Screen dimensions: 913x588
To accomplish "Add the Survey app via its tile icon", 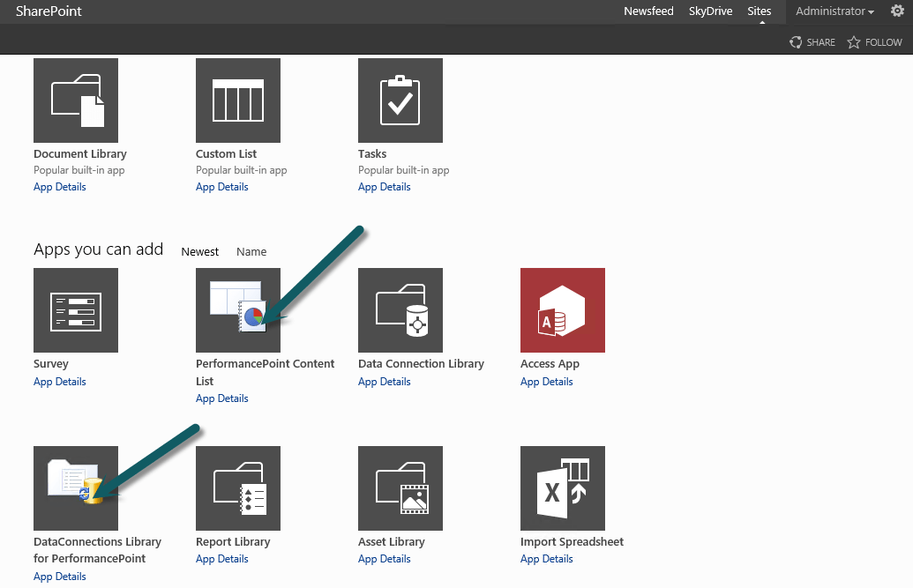I will 76,310.
